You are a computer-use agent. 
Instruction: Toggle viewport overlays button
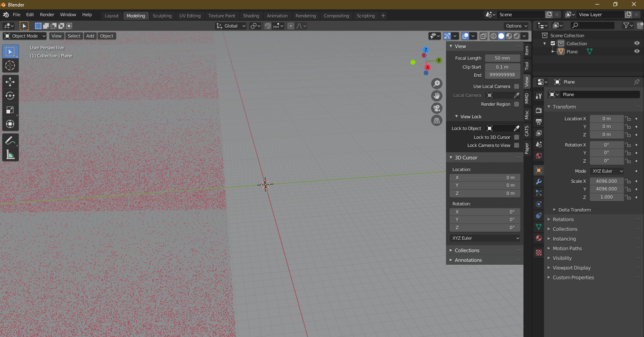click(x=465, y=36)
